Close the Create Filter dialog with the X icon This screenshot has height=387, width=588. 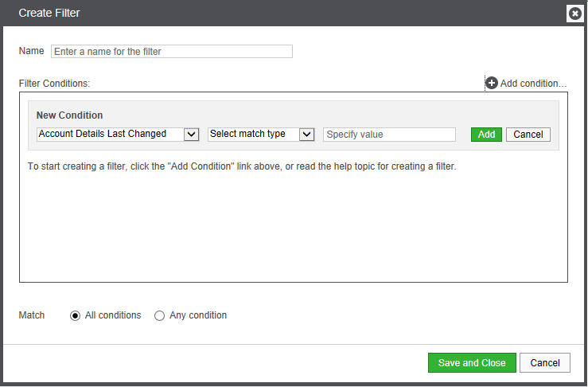[x=575, y=13]
